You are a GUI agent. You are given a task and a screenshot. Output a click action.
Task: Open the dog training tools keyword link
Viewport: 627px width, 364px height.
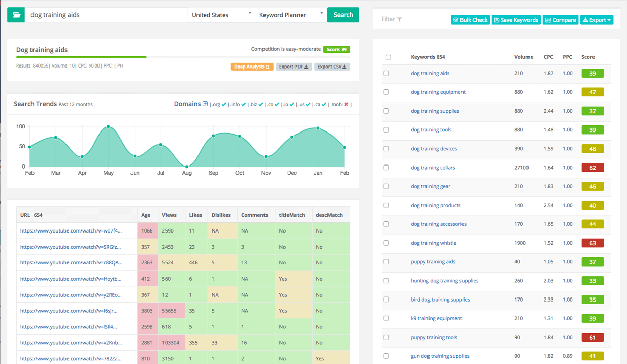click(431, 130)
